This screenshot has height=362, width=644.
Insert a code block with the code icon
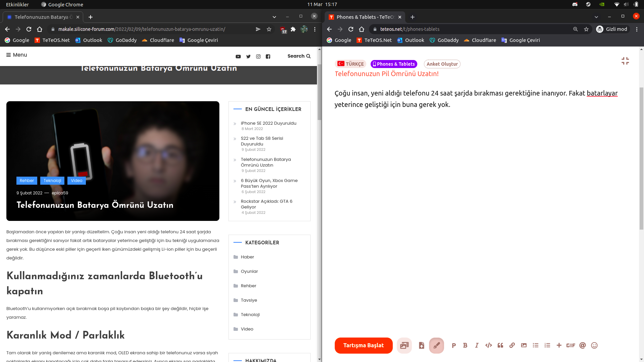coord(489,345)
